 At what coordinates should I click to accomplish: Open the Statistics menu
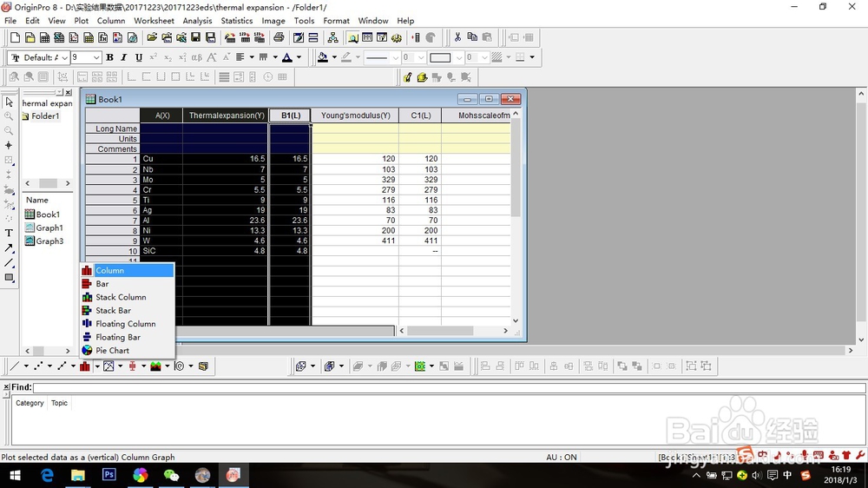(x=236, y=21)
